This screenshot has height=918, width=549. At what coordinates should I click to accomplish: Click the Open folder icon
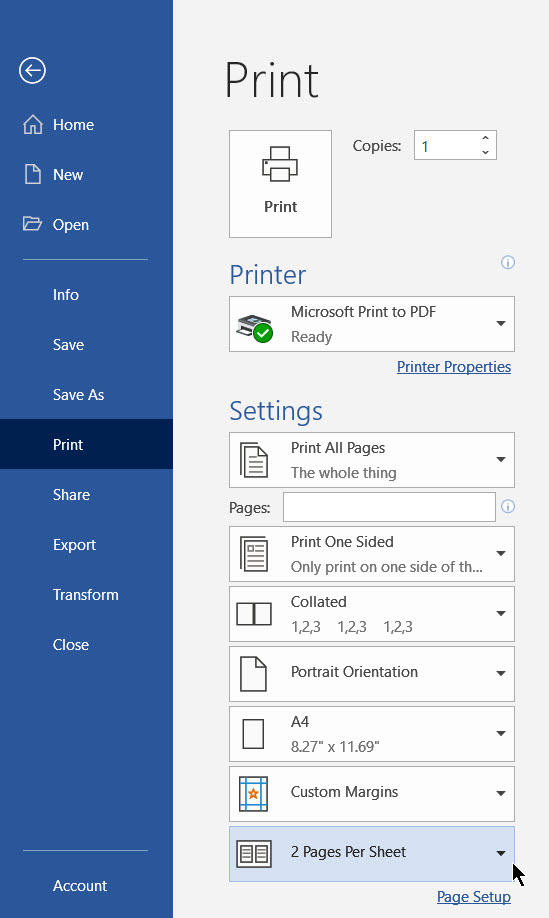32,224
